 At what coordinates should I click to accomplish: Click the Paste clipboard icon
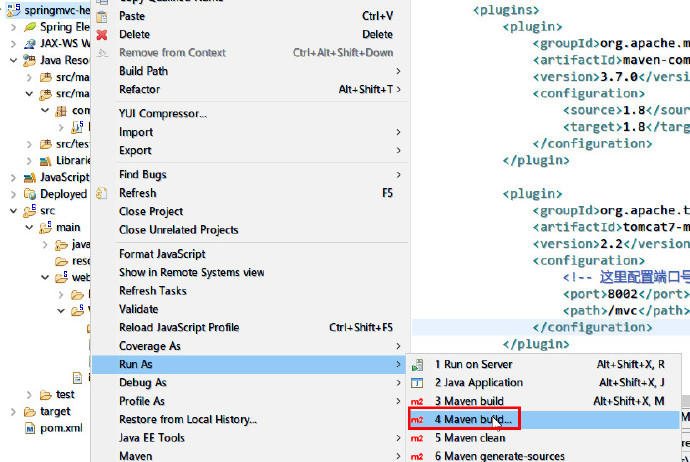tap(102, 17)
